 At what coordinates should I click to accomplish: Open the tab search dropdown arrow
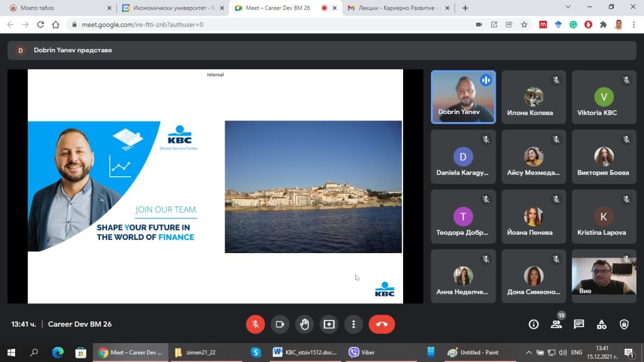568,7
